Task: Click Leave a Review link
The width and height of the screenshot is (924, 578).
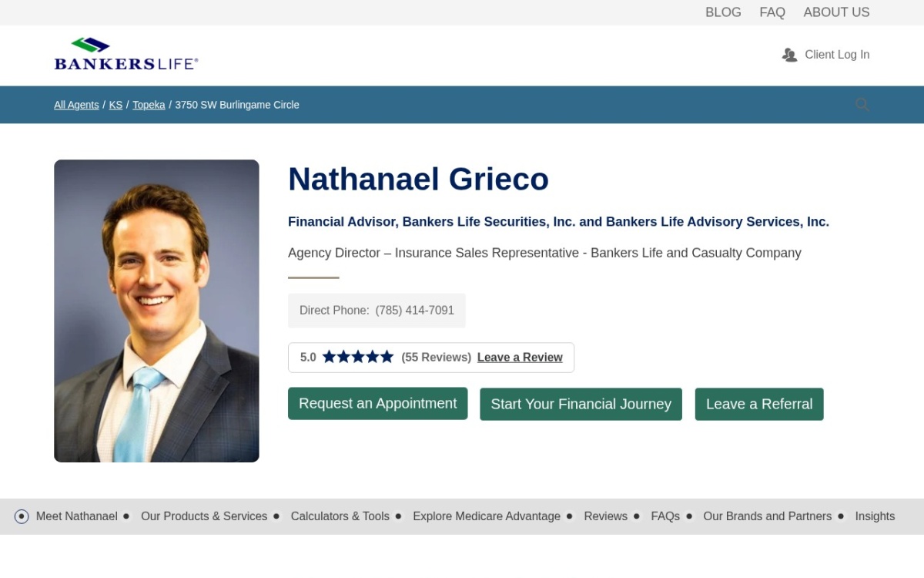Action: [520, 358]
